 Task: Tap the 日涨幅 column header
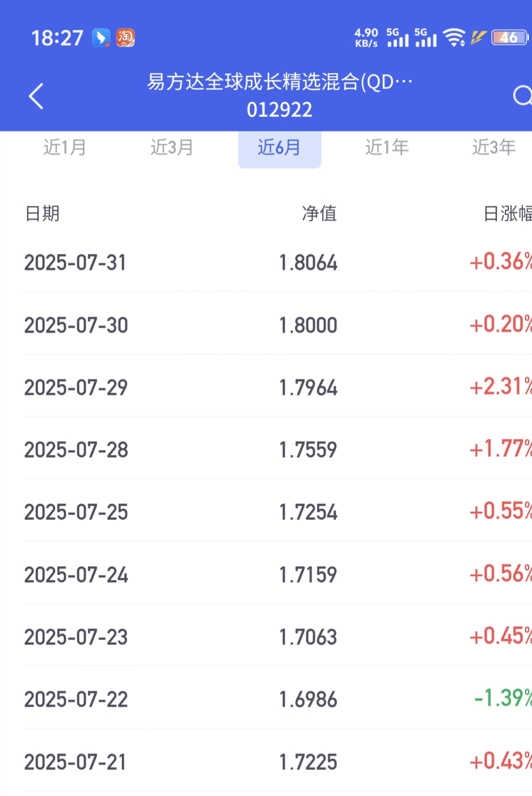pos(508,214)
